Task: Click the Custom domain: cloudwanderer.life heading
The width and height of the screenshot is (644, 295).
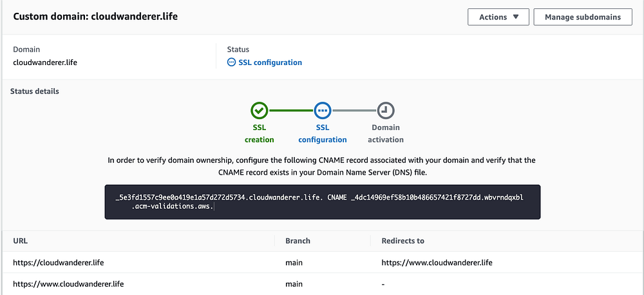Action: (95, 17)
